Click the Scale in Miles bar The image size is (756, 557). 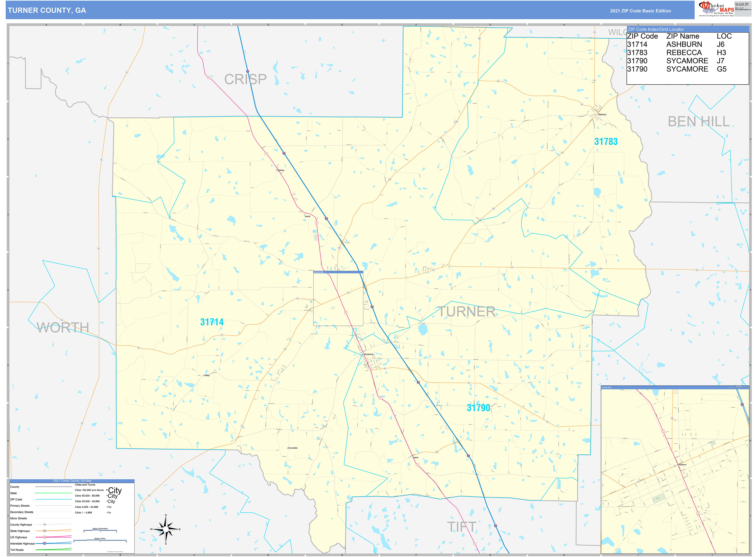point(100,541)
